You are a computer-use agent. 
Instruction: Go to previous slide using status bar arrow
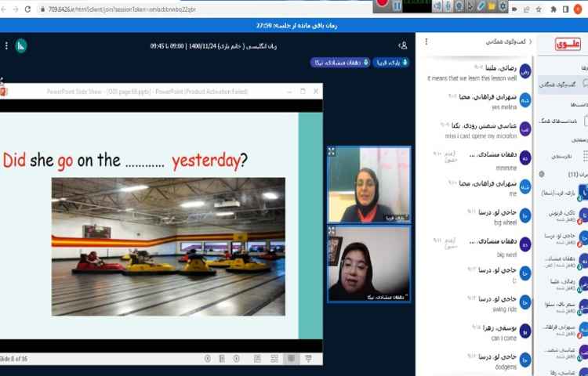207,359
